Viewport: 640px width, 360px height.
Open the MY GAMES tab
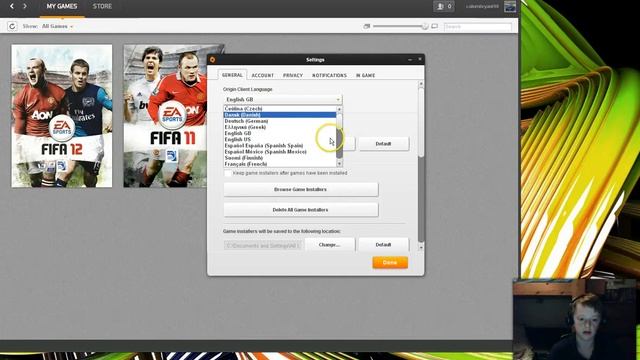62,6
